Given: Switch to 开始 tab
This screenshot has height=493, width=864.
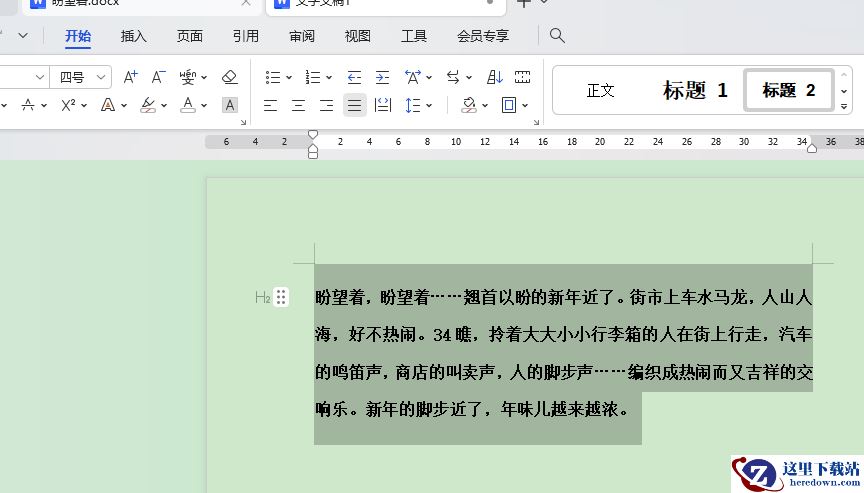Looking at the screenshot, I should (x=78, y=36).
